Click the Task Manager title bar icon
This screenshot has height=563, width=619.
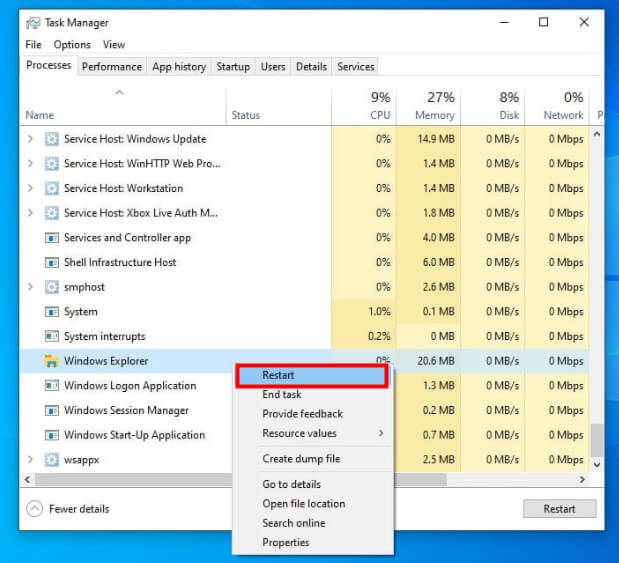click(x=33, y=23)
